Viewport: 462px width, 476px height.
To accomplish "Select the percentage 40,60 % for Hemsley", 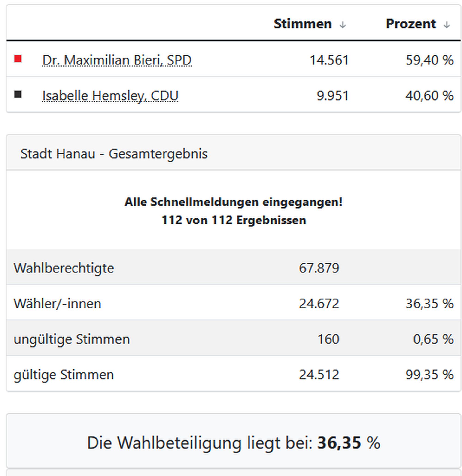I will click(x=429, y=96).
